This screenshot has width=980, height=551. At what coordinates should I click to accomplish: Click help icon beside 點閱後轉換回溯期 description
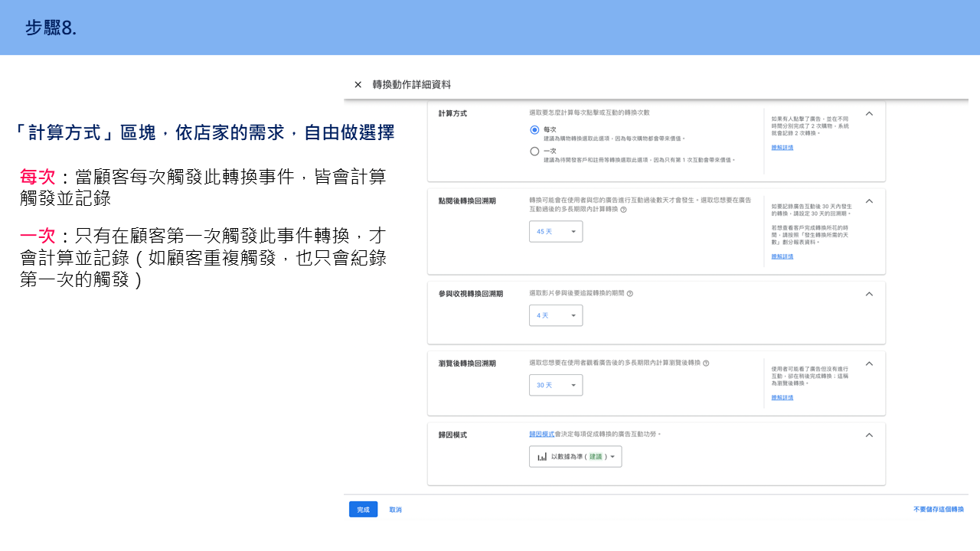click(623, 209)
